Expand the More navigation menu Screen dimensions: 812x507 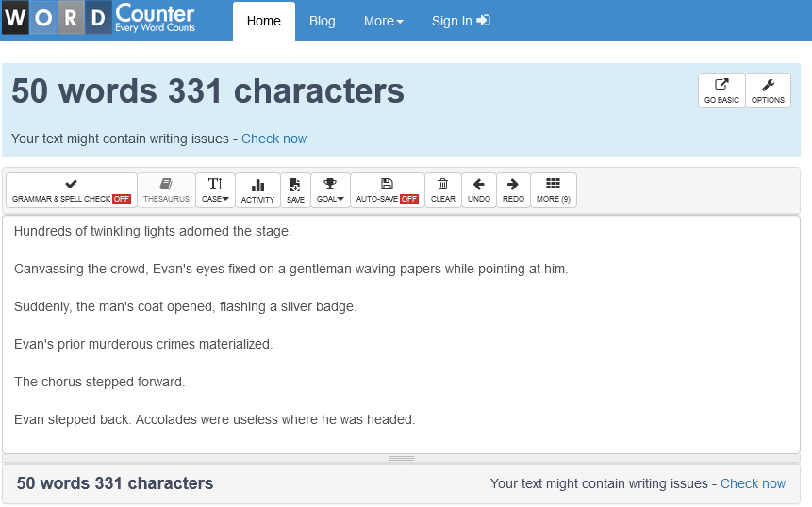coord(383,22)
